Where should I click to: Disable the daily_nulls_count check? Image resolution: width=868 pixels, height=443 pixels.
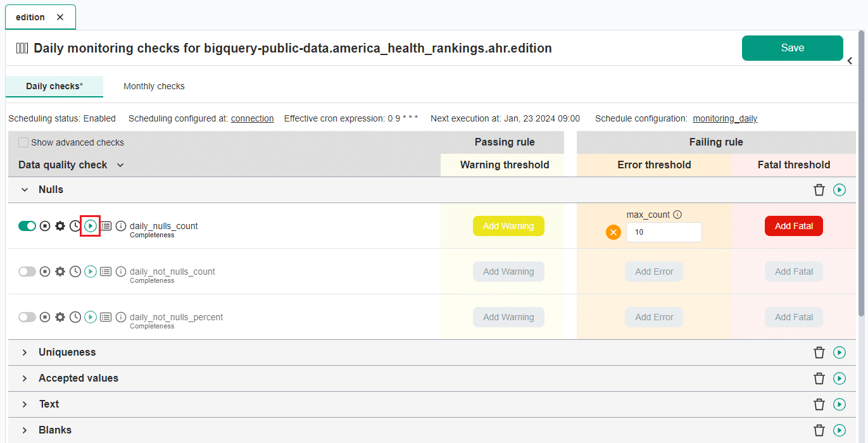(x=27, y=225)
